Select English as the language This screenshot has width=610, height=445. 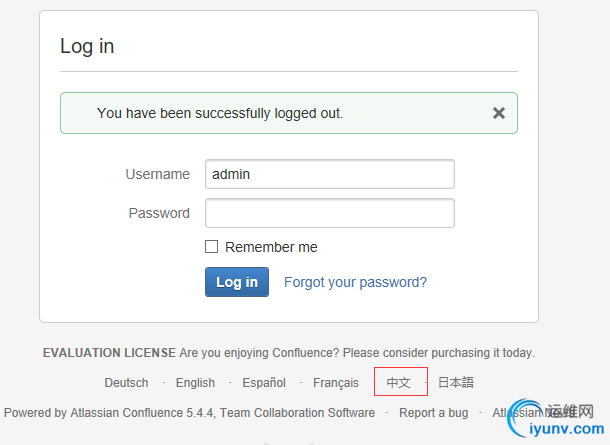195,383
